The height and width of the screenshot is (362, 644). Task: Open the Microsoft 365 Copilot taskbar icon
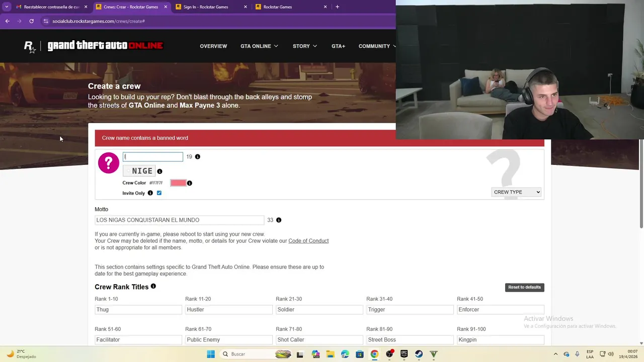[x=315, y=354]
